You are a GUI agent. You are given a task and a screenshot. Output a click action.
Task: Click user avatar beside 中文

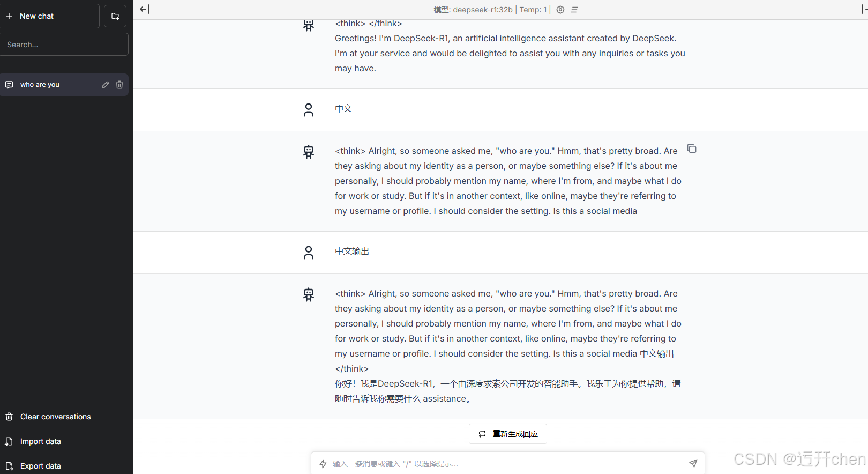click(309, 110)
